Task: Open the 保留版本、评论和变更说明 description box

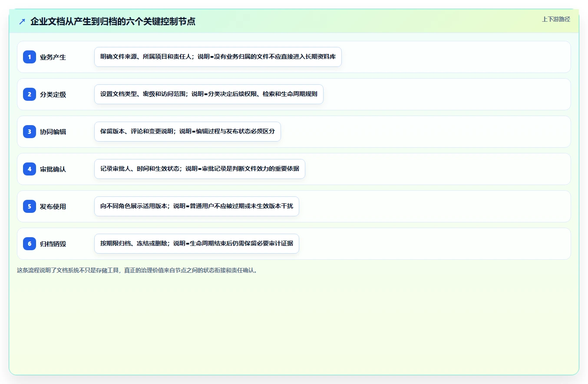Action: [x=188, y=132]
